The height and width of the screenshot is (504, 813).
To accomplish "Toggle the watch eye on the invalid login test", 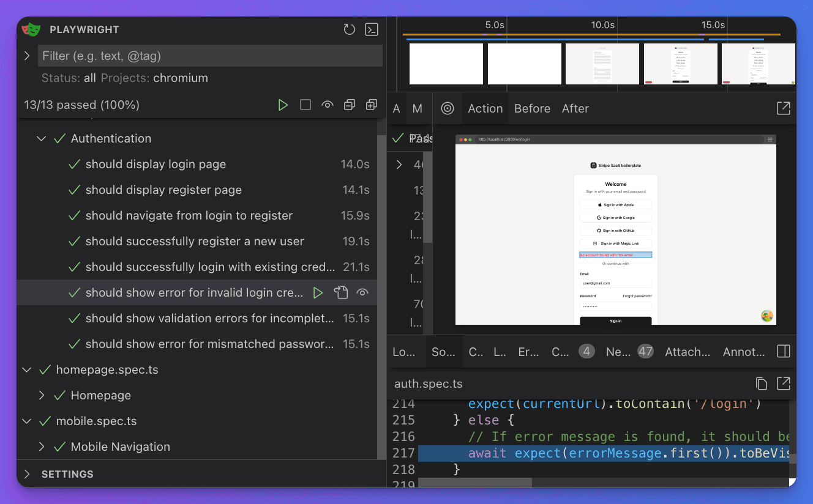I will pos(362,292).
